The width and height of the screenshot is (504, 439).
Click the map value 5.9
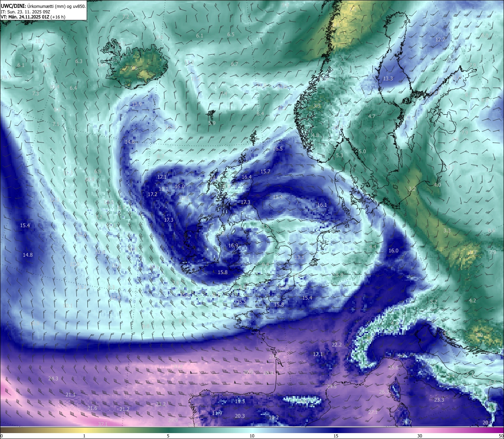click(212, 123)
